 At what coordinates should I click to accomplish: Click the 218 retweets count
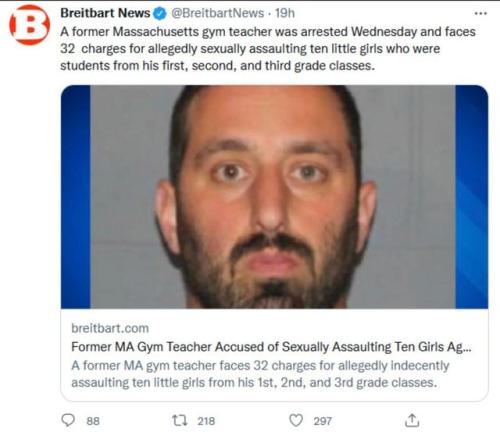(206, 421)
